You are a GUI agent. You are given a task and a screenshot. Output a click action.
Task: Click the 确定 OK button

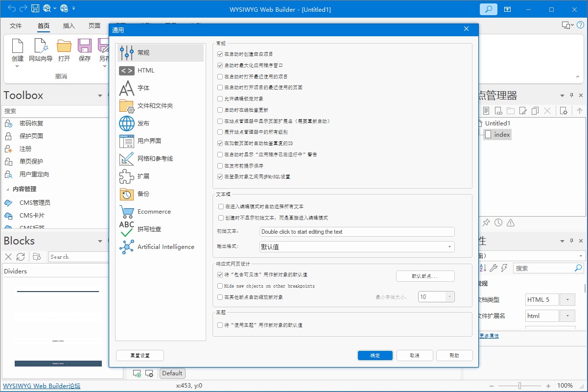tap(375, 356)
